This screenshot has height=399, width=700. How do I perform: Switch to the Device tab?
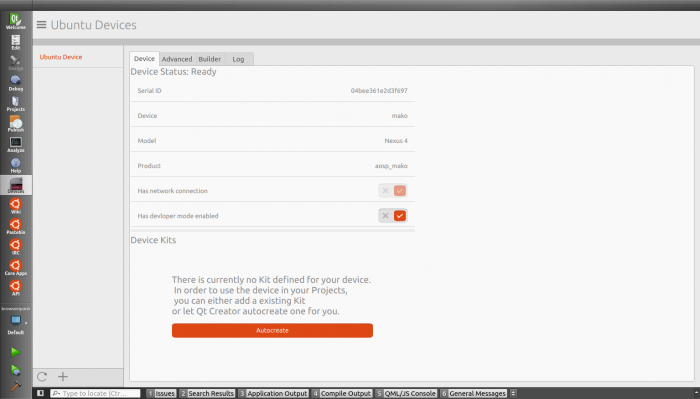144,59
